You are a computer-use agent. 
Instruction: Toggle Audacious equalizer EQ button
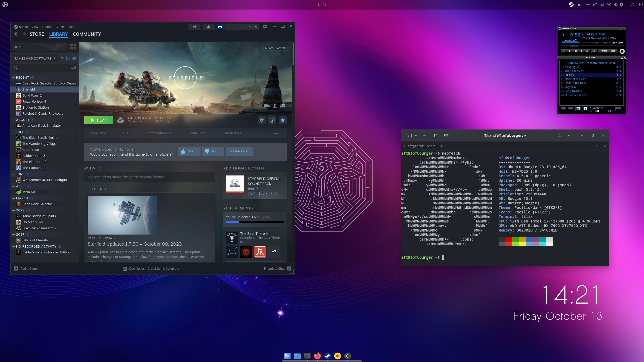tap(615, 43)
